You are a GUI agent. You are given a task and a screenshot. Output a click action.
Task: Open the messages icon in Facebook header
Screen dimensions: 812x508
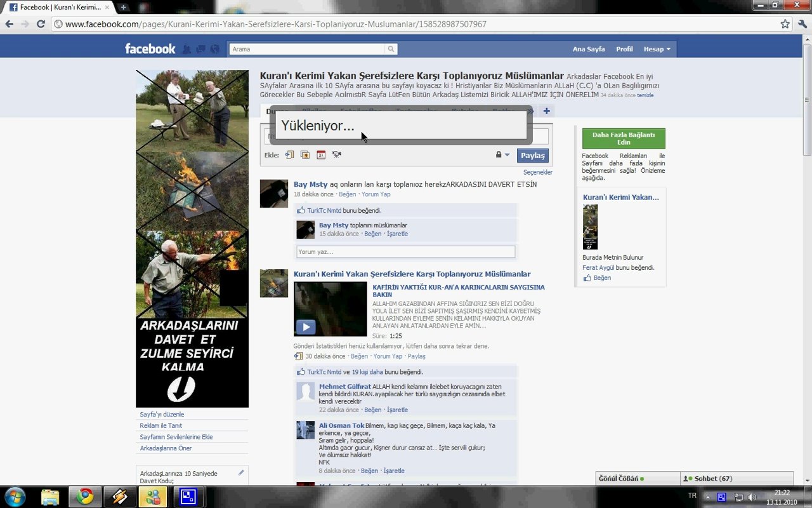tap(200, 49)
